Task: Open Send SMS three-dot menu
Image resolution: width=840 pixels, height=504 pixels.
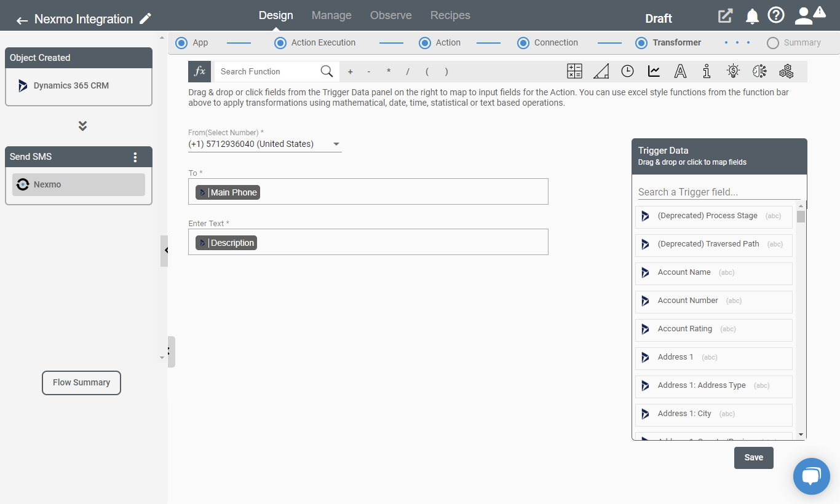Action: coord(135,157)
